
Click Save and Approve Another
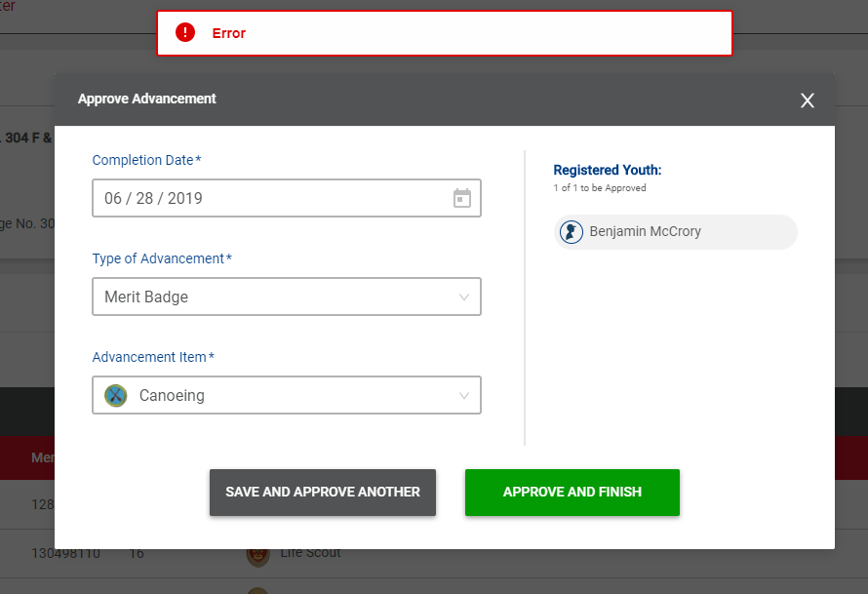click(x=322, y=493)
